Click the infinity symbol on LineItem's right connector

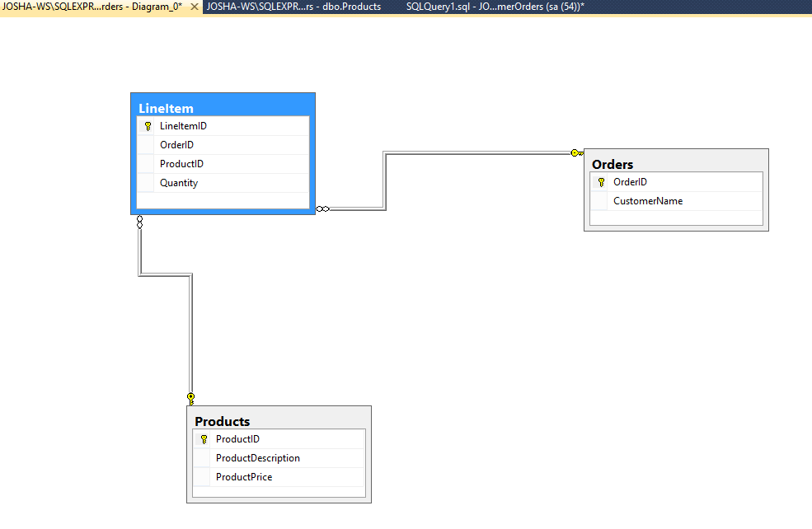(323, 208)
